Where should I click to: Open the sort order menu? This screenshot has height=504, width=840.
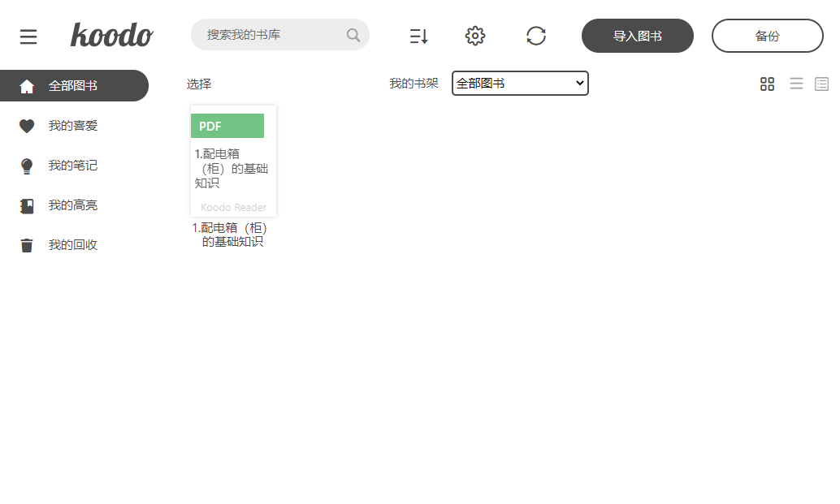(418, 37)
